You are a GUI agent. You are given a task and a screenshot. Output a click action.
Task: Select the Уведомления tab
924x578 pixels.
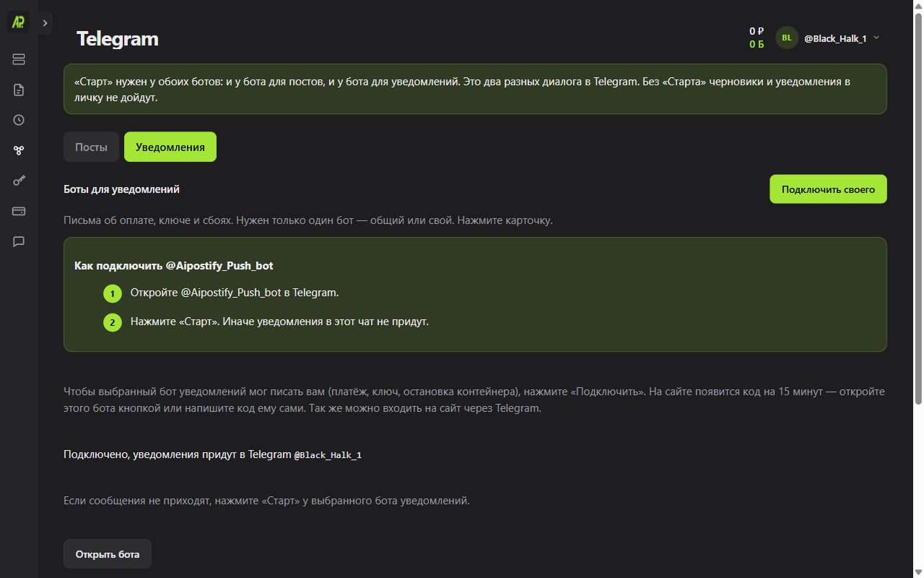pos(170,147)
